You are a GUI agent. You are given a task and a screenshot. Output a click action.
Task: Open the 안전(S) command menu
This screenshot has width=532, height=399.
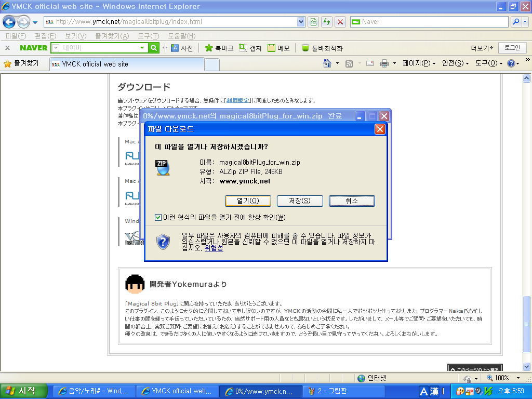tap(455, 63)
